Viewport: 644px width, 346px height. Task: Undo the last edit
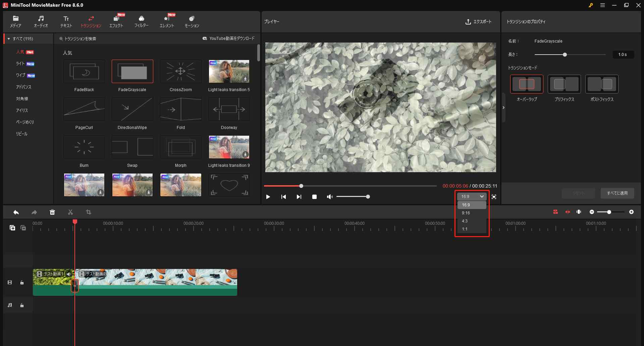(15, 212)
